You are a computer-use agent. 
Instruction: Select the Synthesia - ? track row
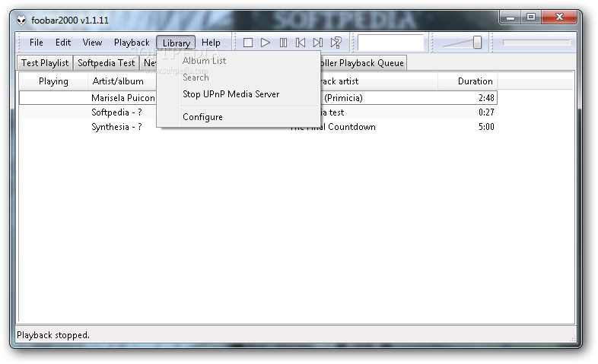(x=258, y=127)
